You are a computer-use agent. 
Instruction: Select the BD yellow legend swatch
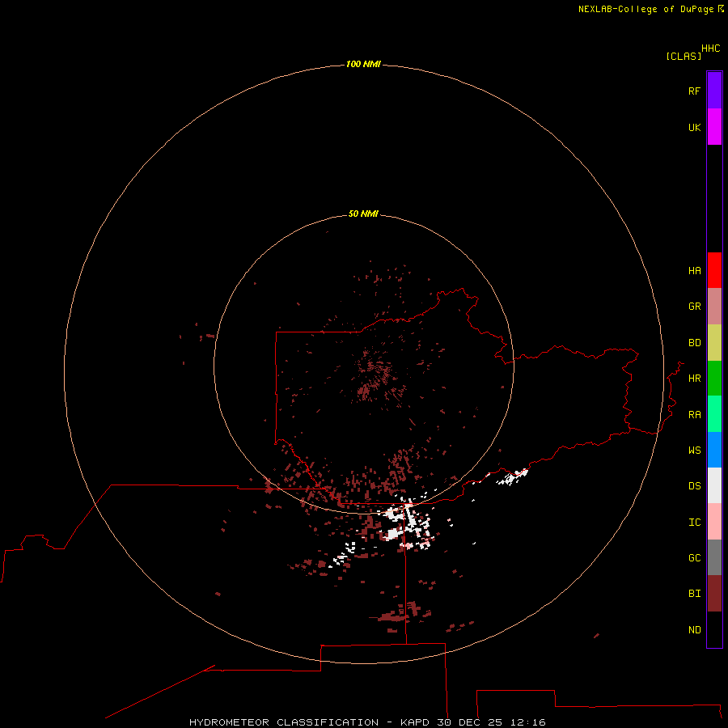(x=714, y=343)
